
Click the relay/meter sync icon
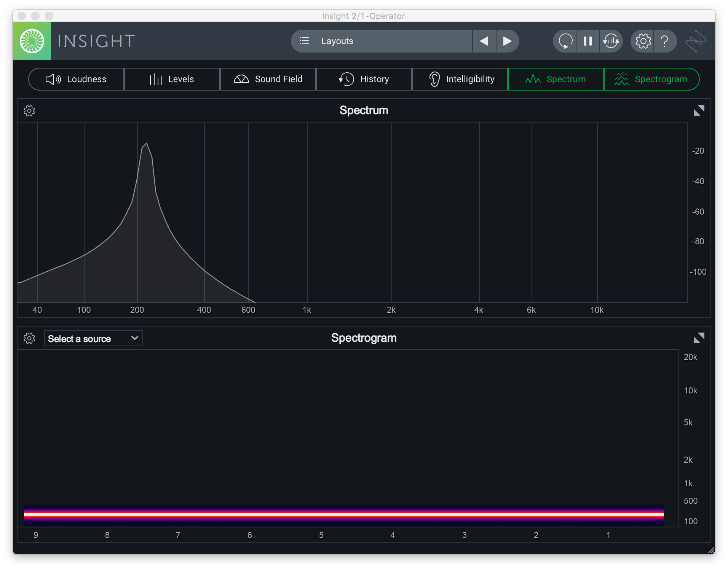[x=611, y=41]
